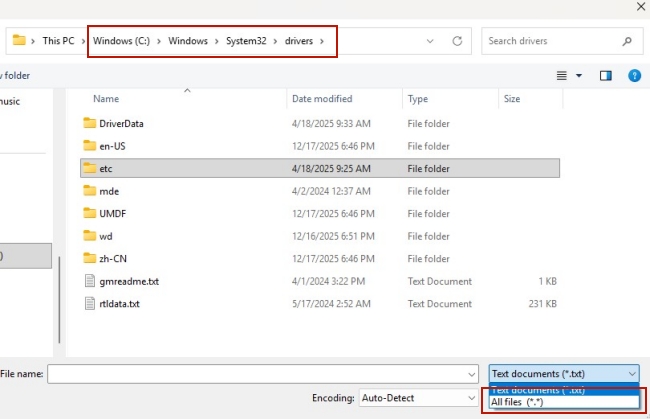
Task: Expand the chevron before This PC
Action: click(33, 41)
